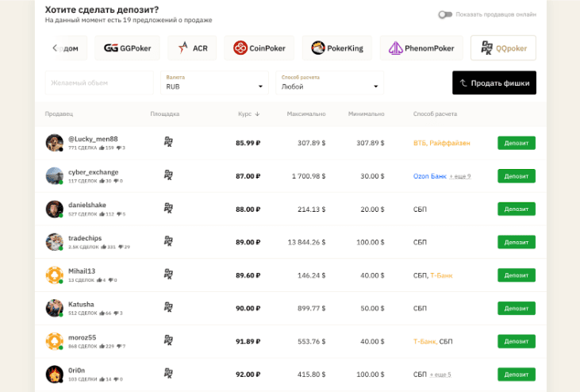The width and height of the screenshot is (580, 392).
Task: Select the GGPoker room tab
Action: 127,48
